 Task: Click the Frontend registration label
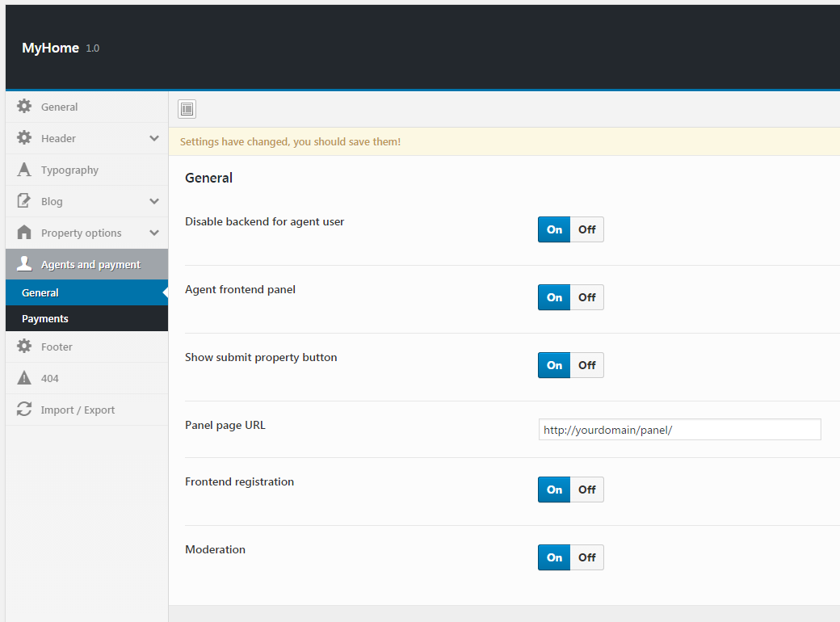[239, 482]
